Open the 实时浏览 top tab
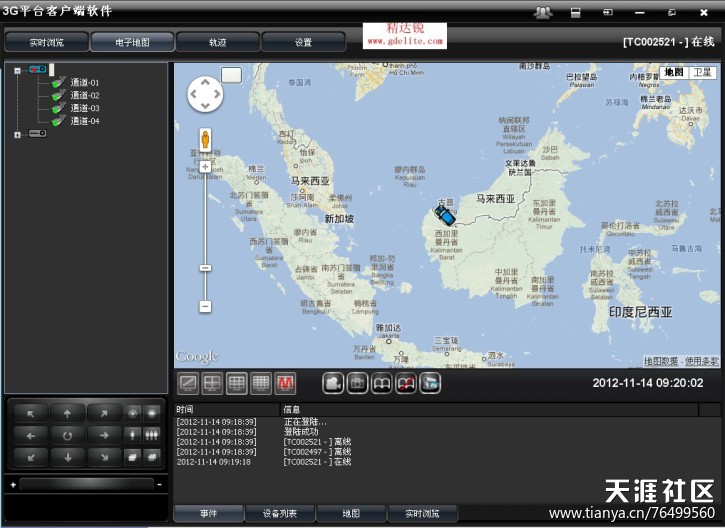 (x=46, y=43)
